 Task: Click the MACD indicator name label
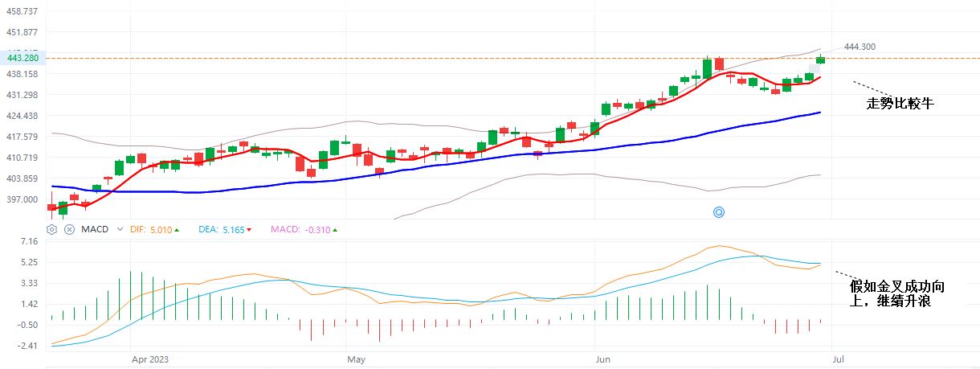[95, 229]
